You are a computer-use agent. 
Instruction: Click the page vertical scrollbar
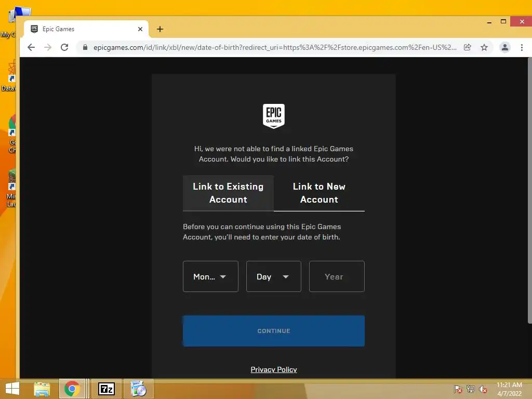[529, 190]
